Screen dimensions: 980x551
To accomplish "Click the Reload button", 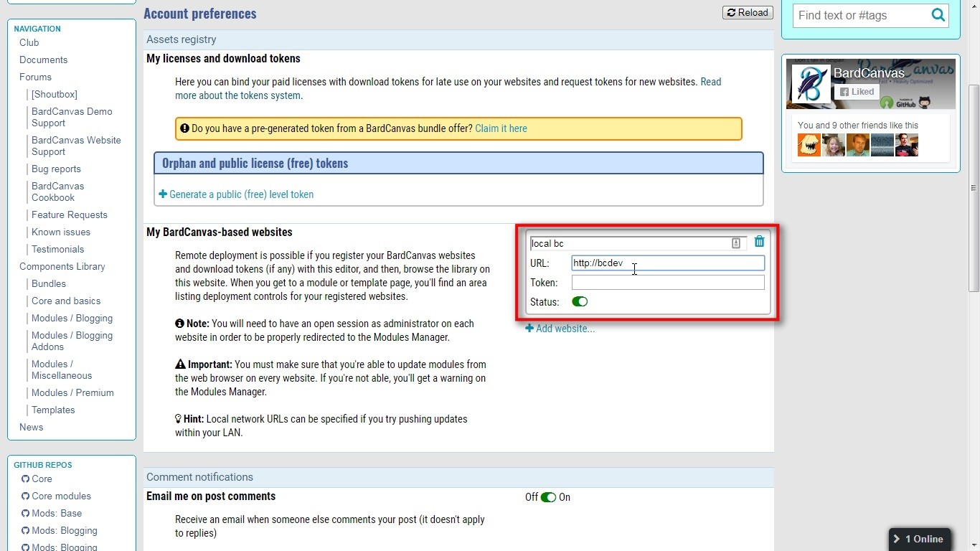I will coord(748,12).
